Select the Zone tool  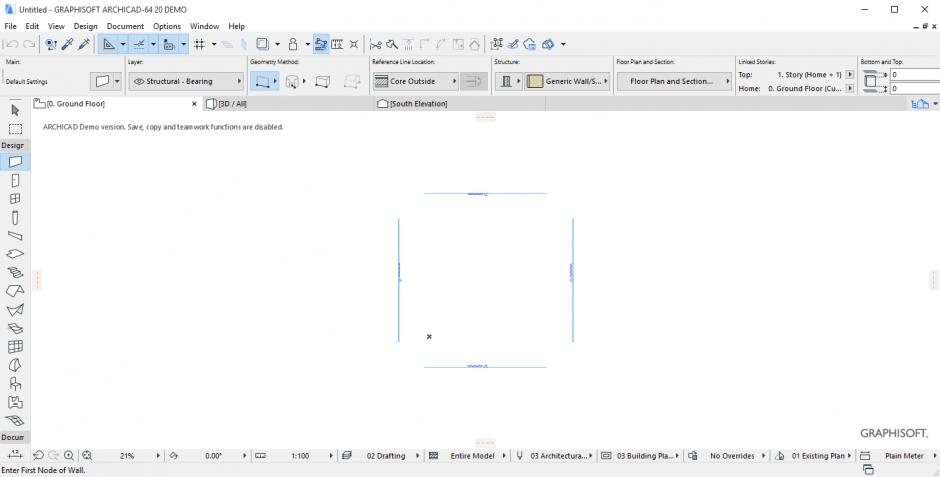15,402
